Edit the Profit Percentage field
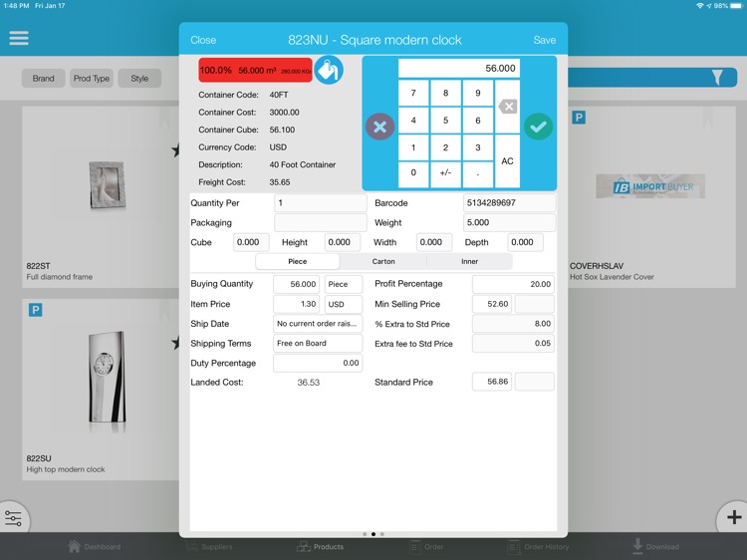 pos(513,284)
